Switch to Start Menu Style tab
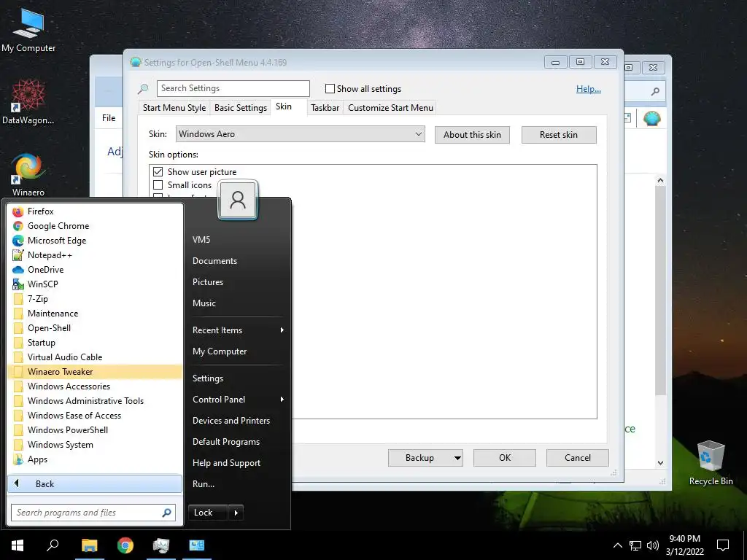 pyautogui.click(x=174, y=108)
